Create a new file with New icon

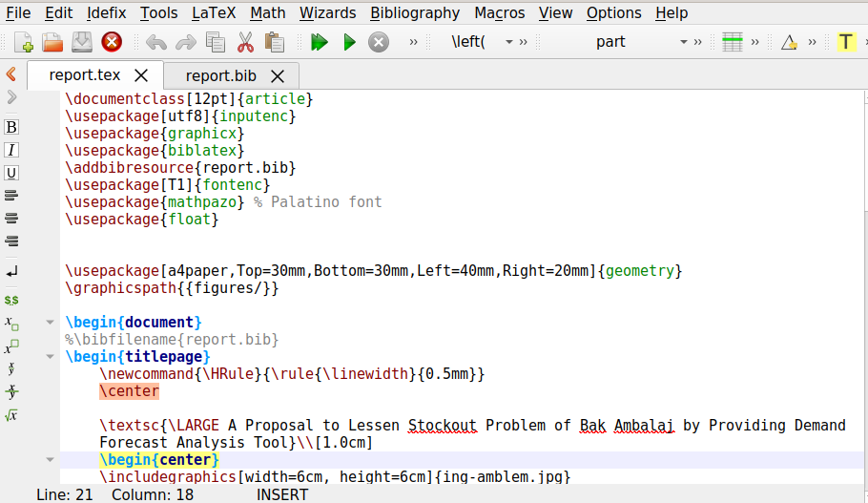tap(24, 42)
